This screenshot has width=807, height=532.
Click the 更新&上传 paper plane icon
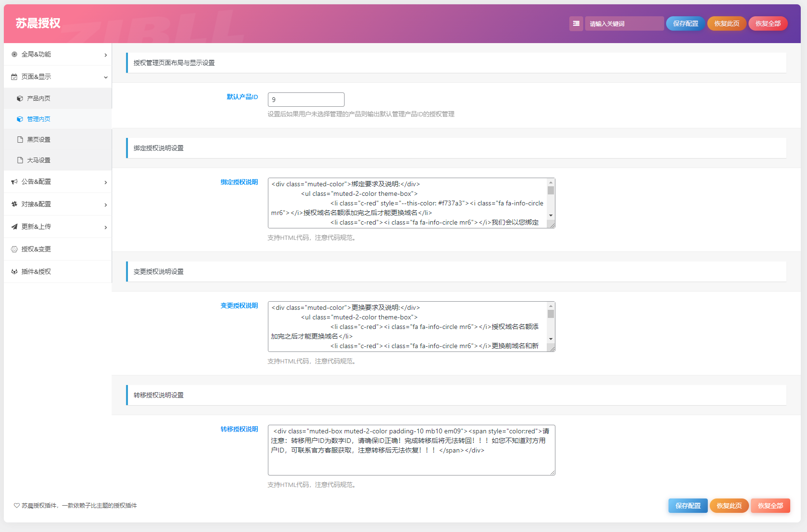point(14,226)
